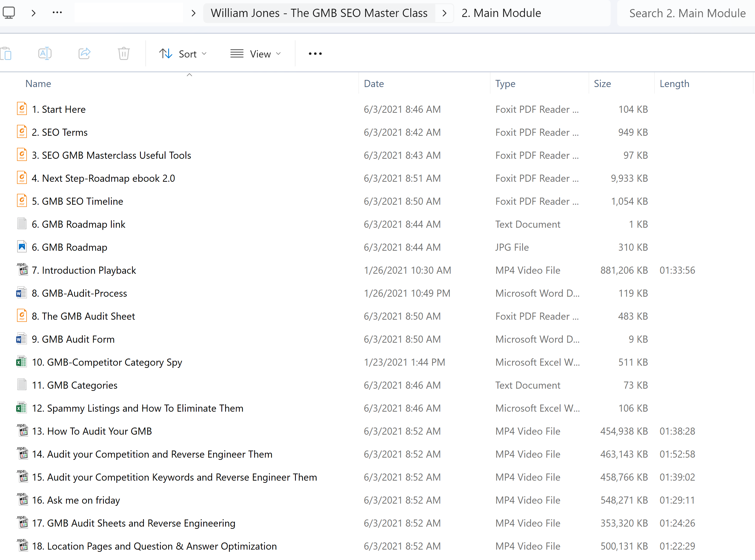Select file name 3. SEO GMB Masterclass Useful Tools
This screenshot has height=560, width=755.
coord(111,155)
